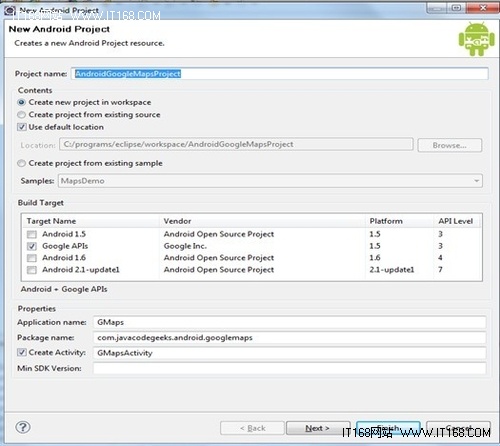Maximize the New Android Project window
500x446 pixels.
[456, 7]
